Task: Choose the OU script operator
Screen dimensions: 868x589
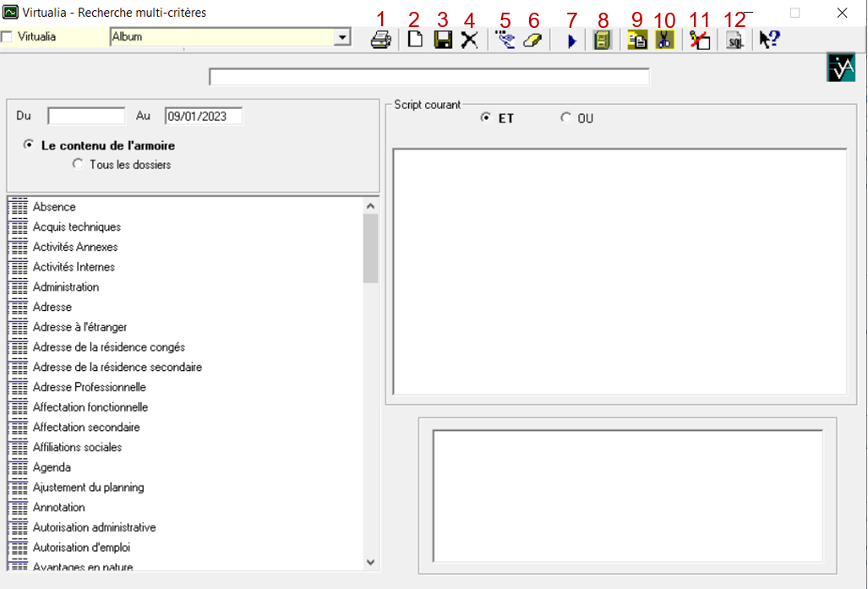Action: pyautogui.click(x=565, y=118)
